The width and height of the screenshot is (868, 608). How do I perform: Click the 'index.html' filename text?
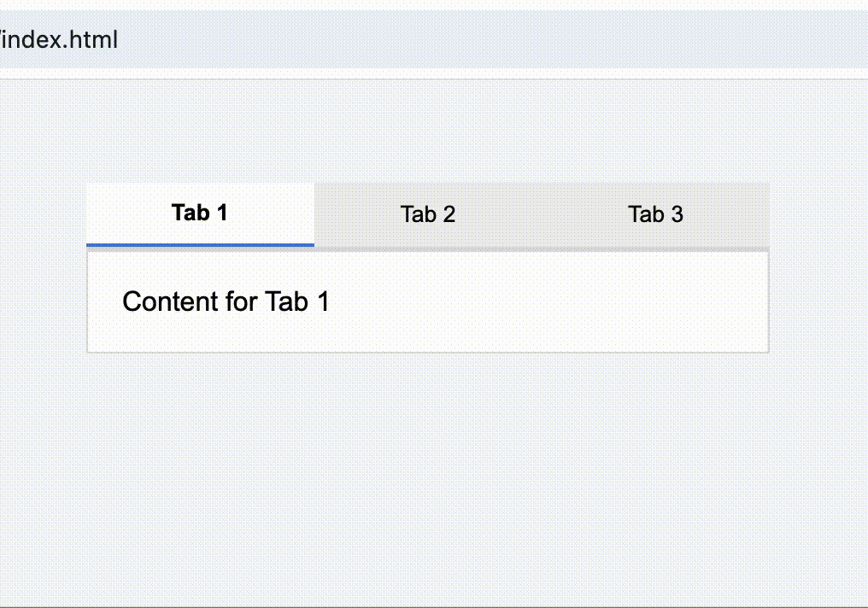click(59, 40)
